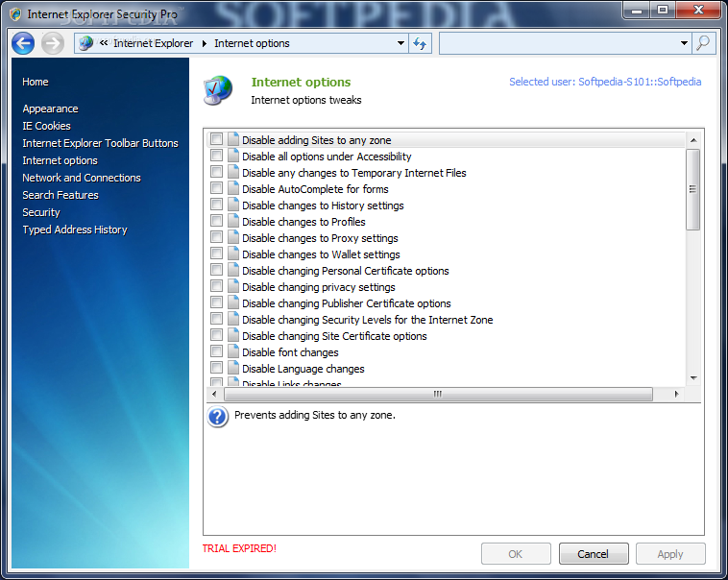Tick the Disable AutoComplete for forms checkbox

point(216,187)
